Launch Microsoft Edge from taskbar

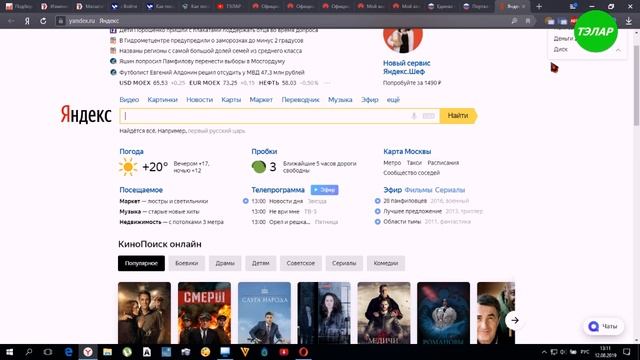(68, 352)
